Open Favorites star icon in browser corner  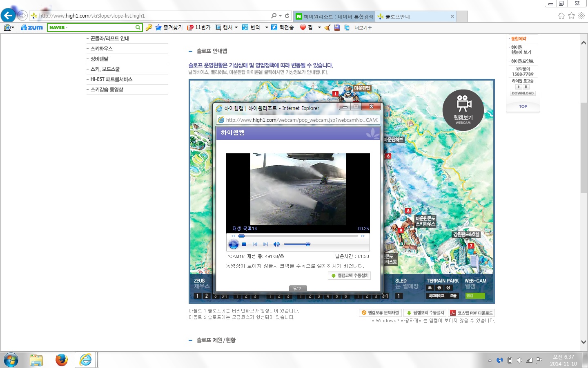pyautogui.click(x=571, y=16)
